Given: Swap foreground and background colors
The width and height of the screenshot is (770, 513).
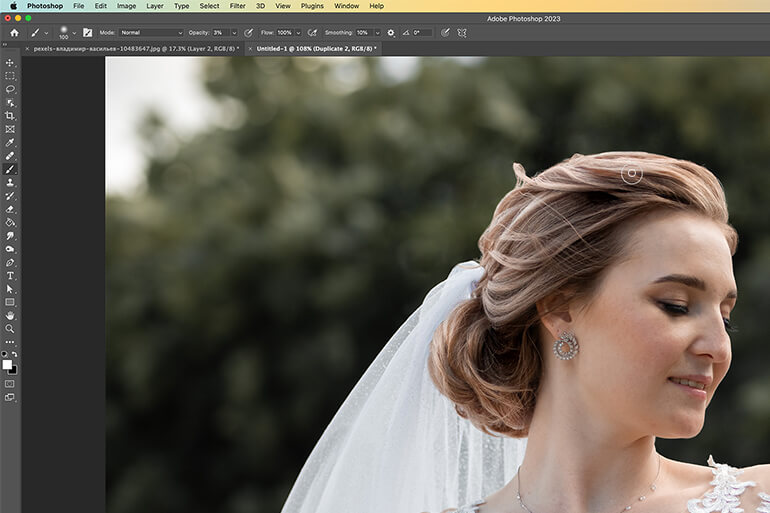Looking at the screenshot, I should [15, 353].
